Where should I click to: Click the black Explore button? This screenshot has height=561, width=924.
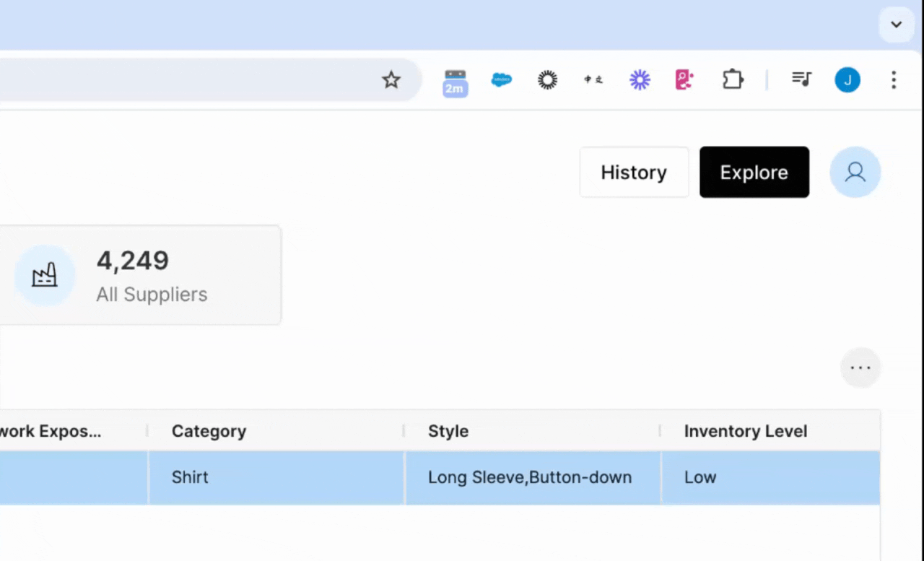click(x=754, y=173)
